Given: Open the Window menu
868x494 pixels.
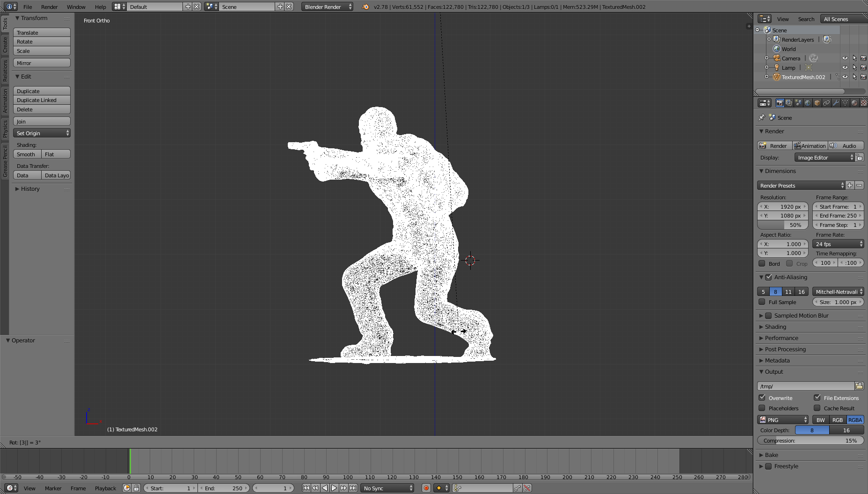Looking at the screenshot, I should 76,7.
